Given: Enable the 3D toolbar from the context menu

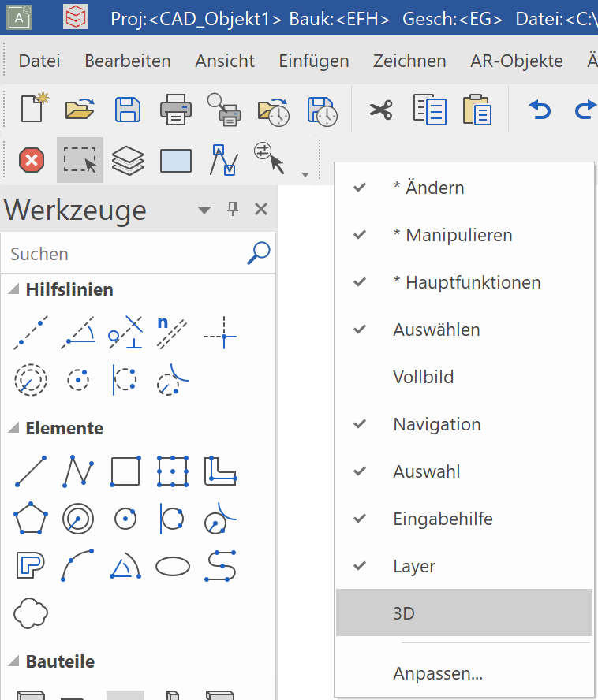Looking at the screenshot, I should [x=405, y=613].
